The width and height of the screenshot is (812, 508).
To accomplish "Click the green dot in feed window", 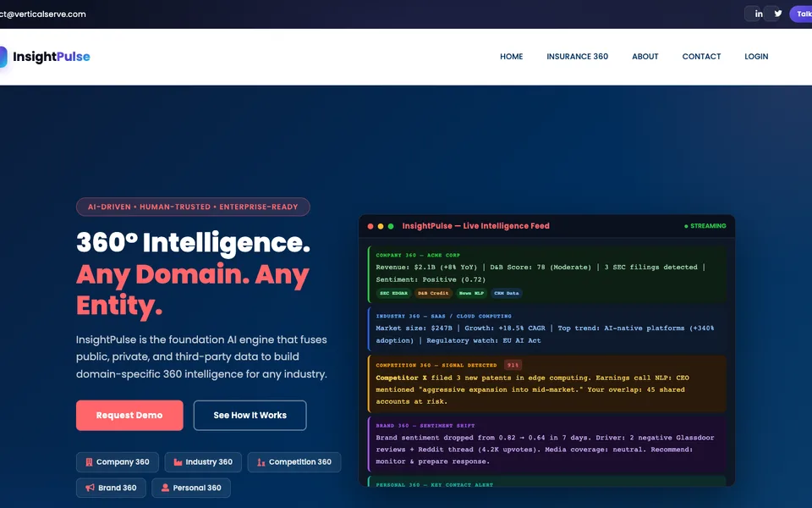I will pos(391,226).
